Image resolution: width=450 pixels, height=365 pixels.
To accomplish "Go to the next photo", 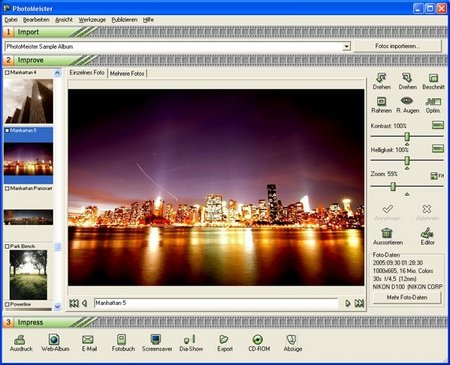I will (x=348, y=303).
